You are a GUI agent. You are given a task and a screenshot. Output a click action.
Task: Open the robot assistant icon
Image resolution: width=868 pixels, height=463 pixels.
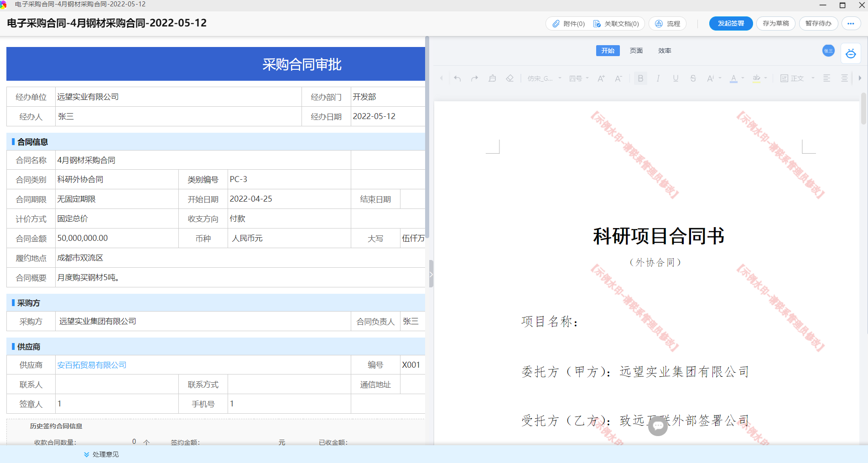(x=851, y=54)
